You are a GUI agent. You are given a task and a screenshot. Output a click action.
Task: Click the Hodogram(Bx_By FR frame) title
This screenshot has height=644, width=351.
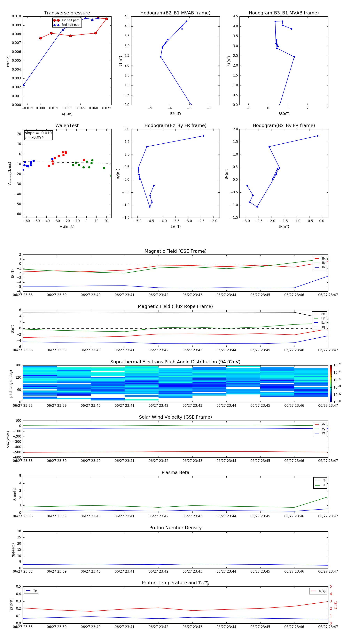click(x=284, y=125)
